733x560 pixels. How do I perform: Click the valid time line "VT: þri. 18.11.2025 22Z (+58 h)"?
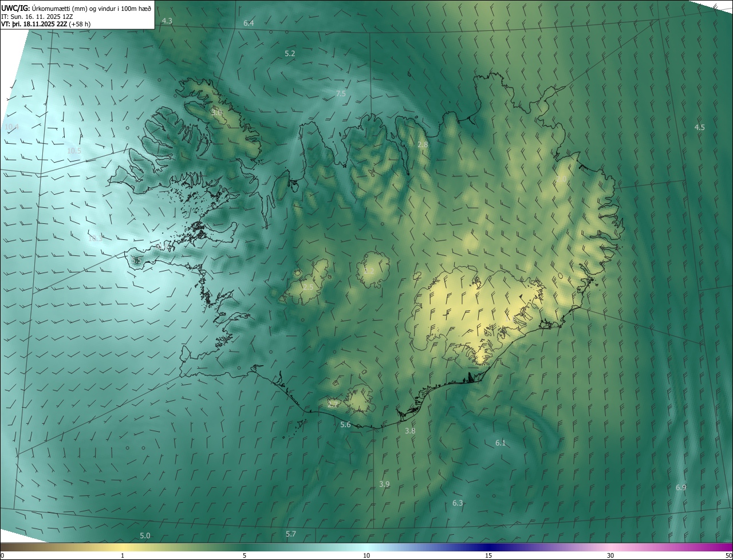[x=46, y=24]
